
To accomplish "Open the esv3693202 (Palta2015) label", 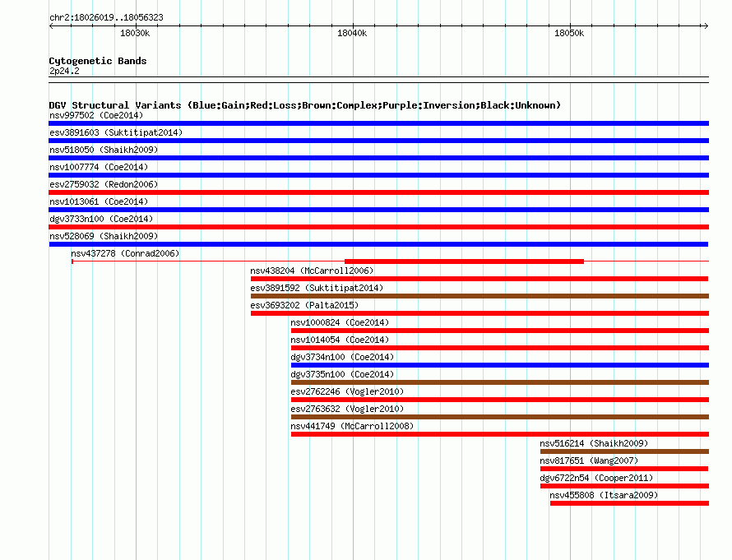I will [x=304, y=305].
